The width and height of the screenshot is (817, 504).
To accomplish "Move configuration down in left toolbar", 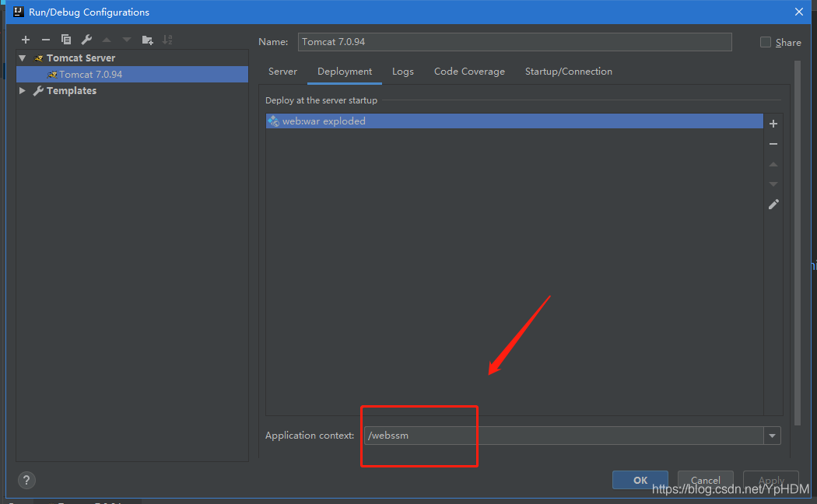I will (x=127, y=40).
